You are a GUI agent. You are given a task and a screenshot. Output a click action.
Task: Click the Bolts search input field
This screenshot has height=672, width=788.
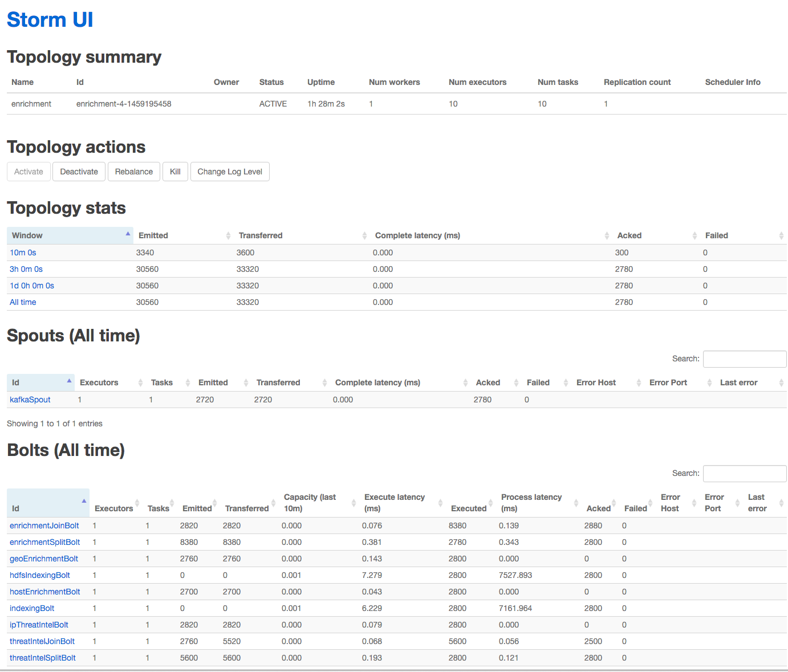744,473
